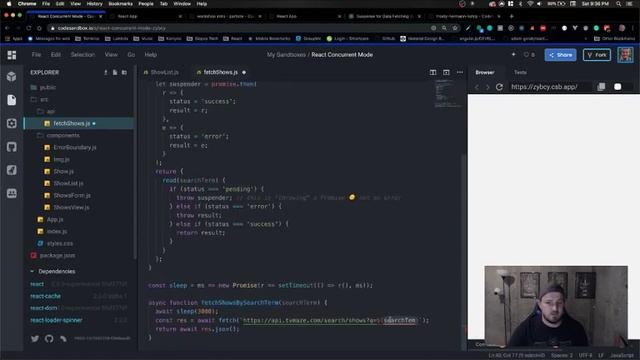Viewport: 640px width, 360px height.
Task: Collapse the api folder
Action: (x=46, y=111)
